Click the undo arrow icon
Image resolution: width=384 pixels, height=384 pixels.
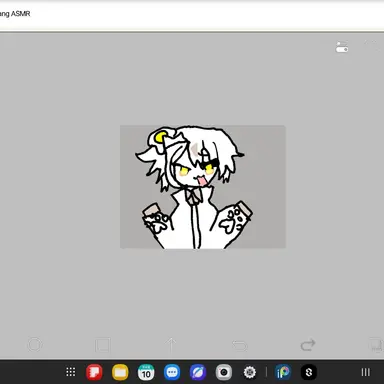coord(239,345)
